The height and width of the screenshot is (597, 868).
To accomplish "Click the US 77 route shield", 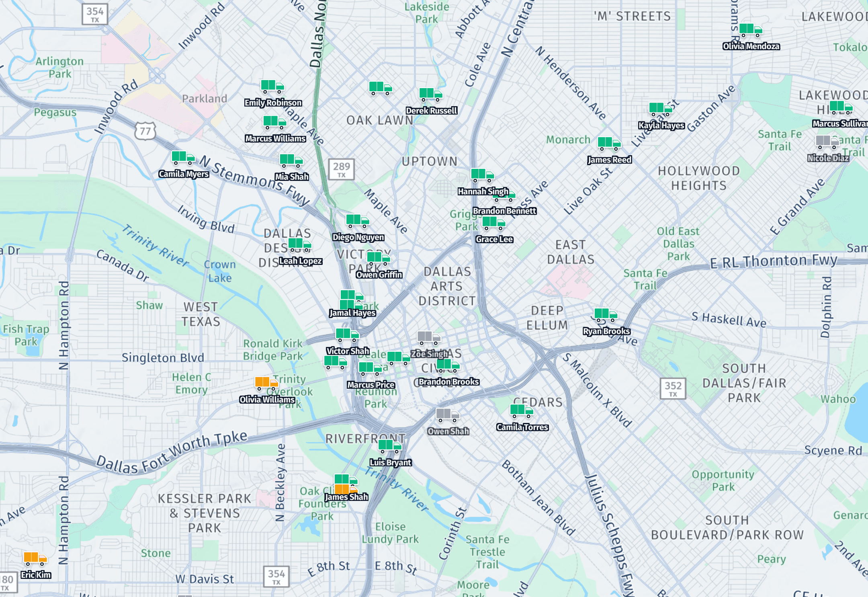I will tap(145, 131).
